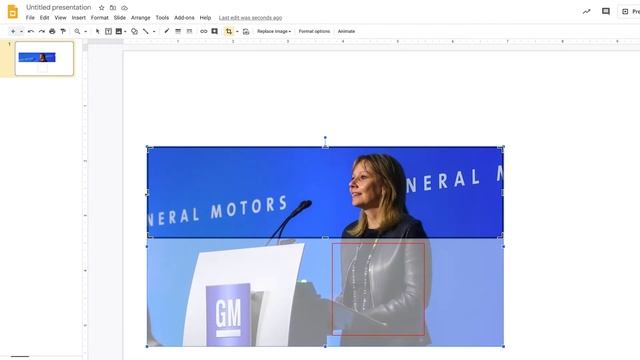Viewport: 640px width, 360px height.
Task: Expand the line type dropdown arrow
Action: tap(154, 31)
